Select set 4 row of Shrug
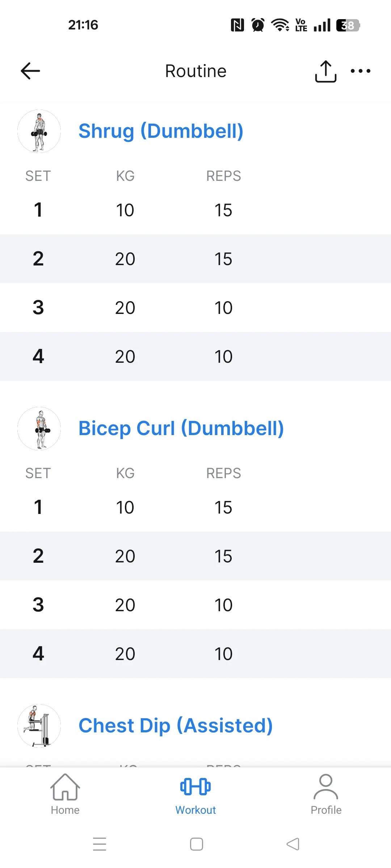Screen dimensions: 391x868 195,357
